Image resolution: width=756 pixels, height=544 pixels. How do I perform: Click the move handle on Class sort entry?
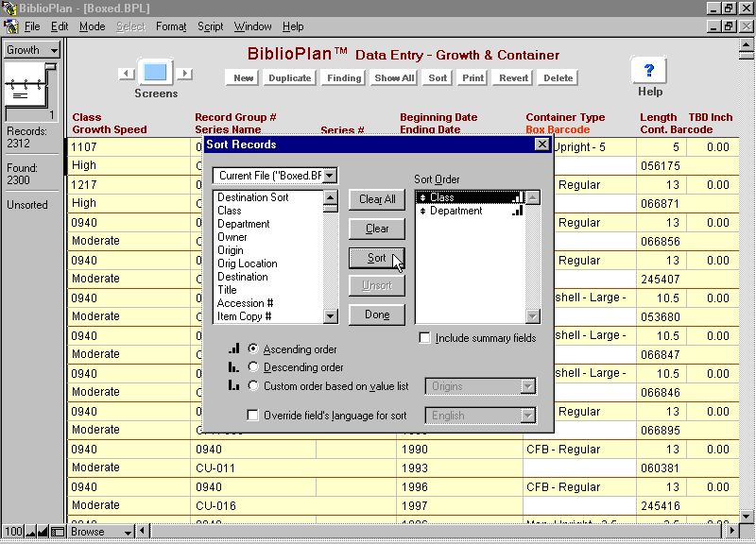[x=422, y=197]
